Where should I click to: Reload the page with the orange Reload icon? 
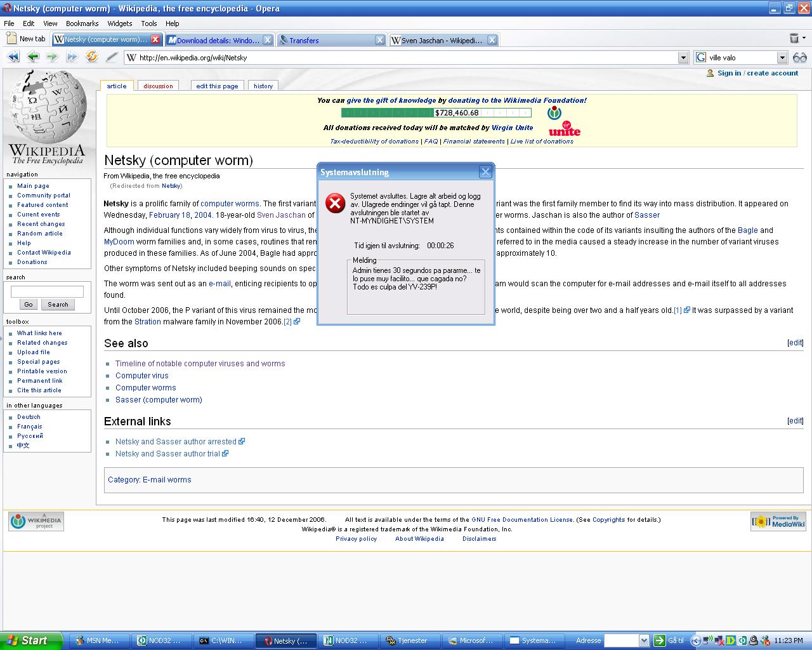click(92, 57)
